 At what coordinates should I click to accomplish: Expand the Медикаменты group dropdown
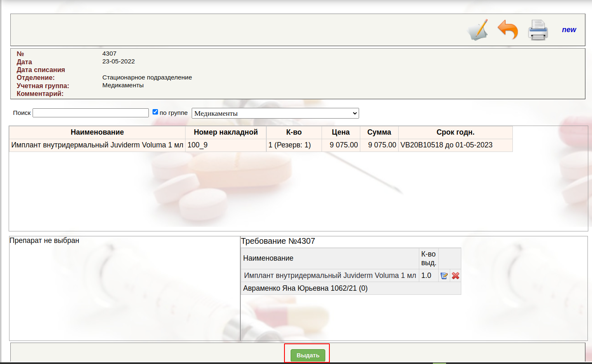[x=275, y=113]
